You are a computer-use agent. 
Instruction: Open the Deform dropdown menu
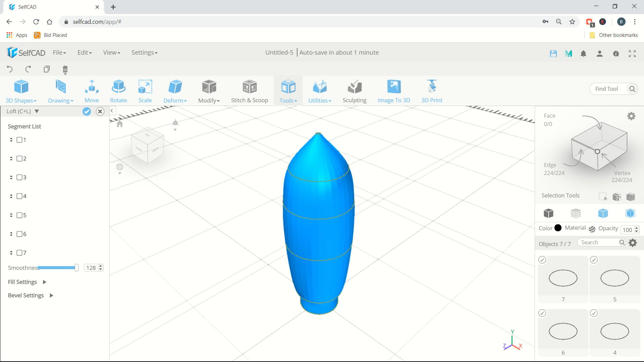pyautogui.click(x=175, y=90)
